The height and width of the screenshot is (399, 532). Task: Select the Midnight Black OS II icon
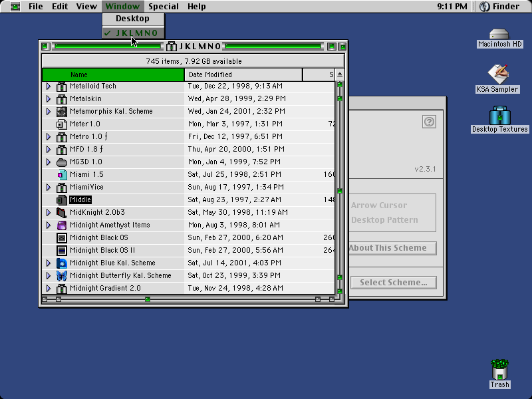tap(61, 251)
